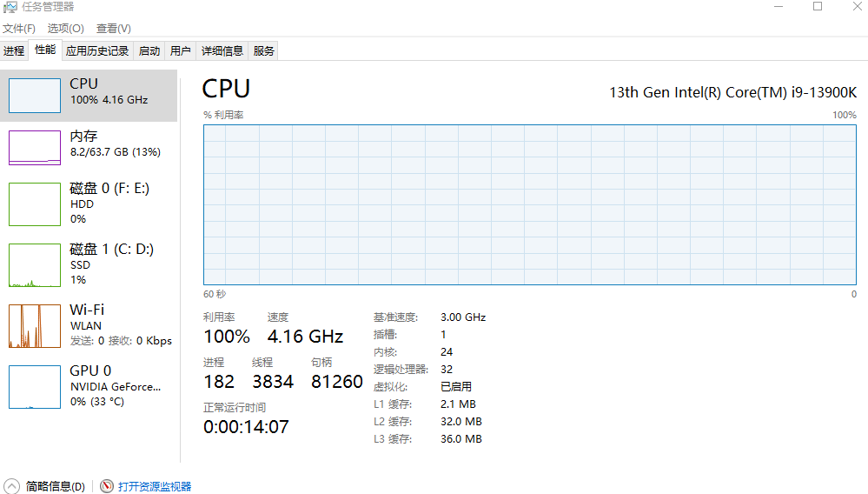Switch to the 详细信息 tab
This screenshot has height=494, width=868.
click(222, 51)
